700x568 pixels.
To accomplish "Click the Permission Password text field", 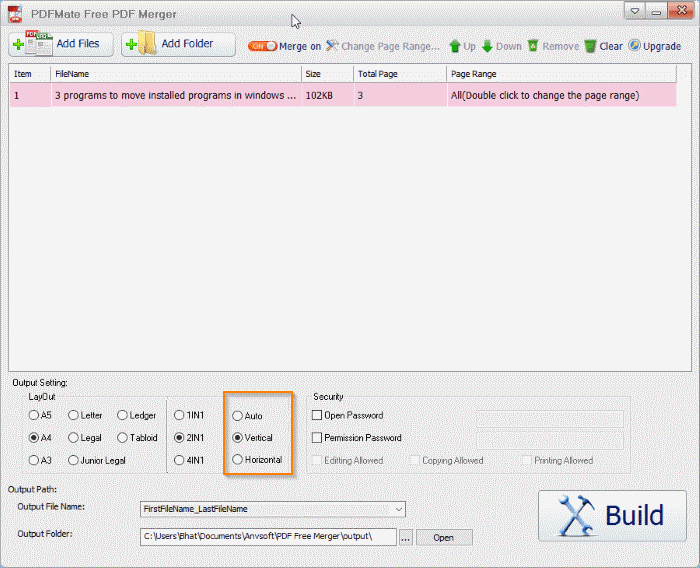I will (x=550, y=440).
